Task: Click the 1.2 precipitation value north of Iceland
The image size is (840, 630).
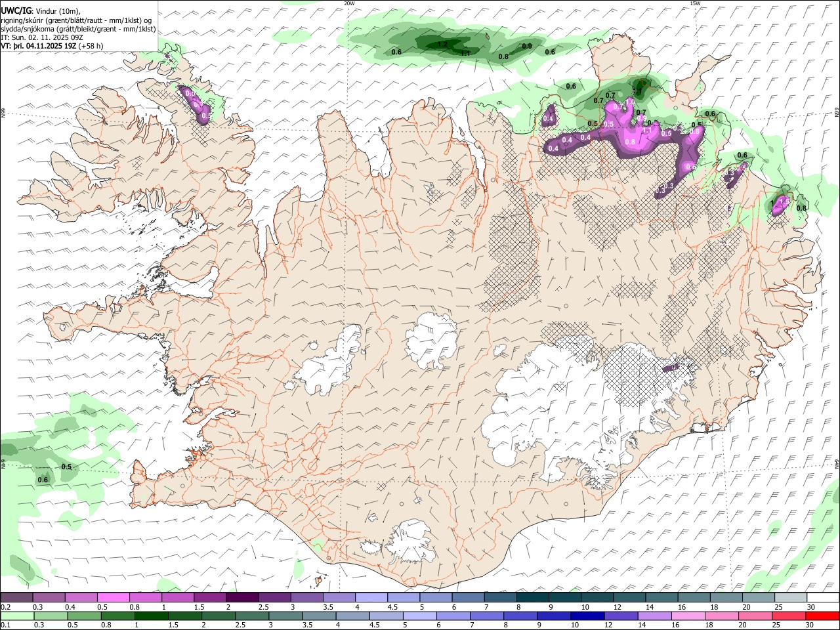Action: click(x=442, y=45)
